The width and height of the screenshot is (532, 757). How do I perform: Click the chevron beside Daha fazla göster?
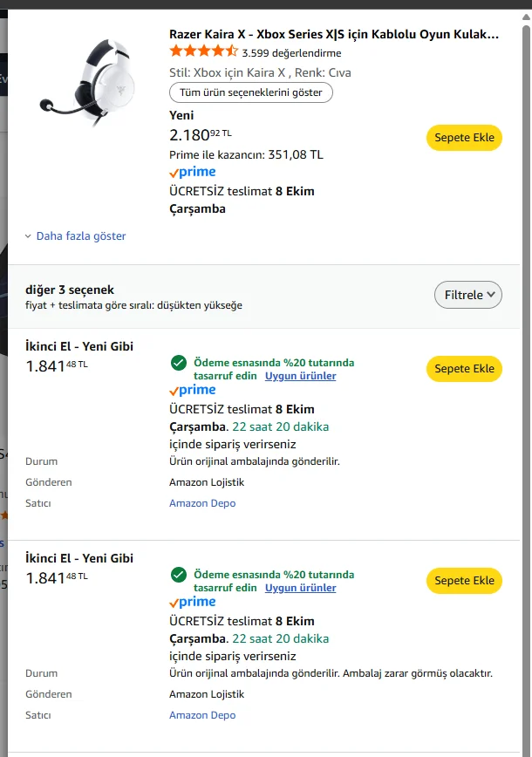pos(28,236)
